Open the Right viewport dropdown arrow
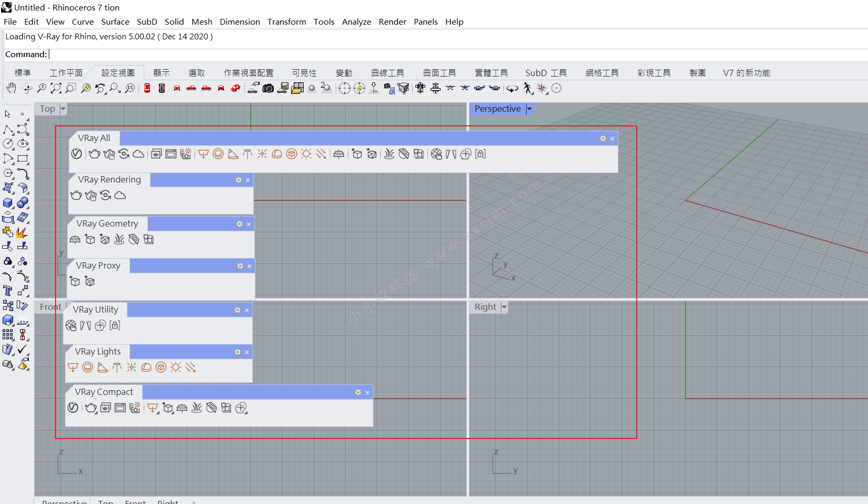Image resolution: width=868 pixels, height=504 pixels. [504, 307]
